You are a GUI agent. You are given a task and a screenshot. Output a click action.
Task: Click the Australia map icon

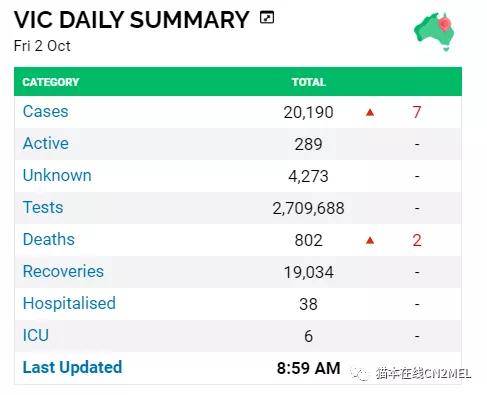434,32
